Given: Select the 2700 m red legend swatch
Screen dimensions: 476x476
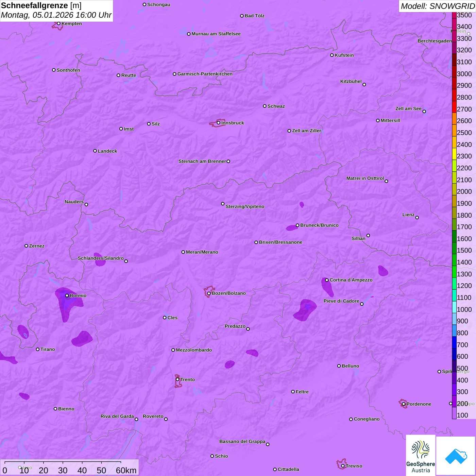Looking at the screenshot, I should tap(454, 107).
